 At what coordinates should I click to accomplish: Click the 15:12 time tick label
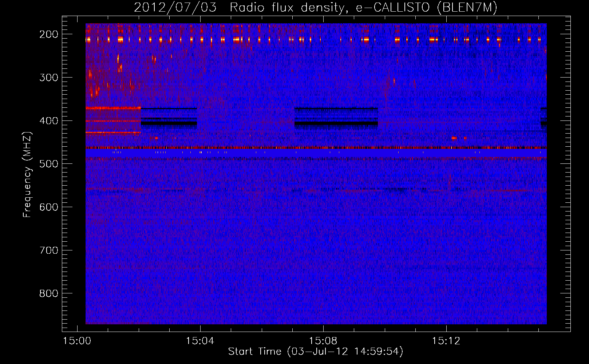pos(446,341)
